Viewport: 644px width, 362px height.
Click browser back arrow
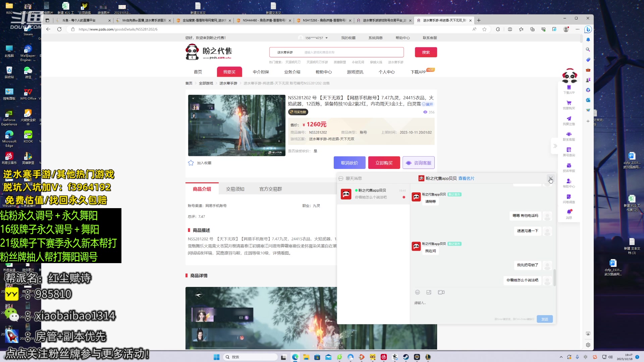coord(48,29)
